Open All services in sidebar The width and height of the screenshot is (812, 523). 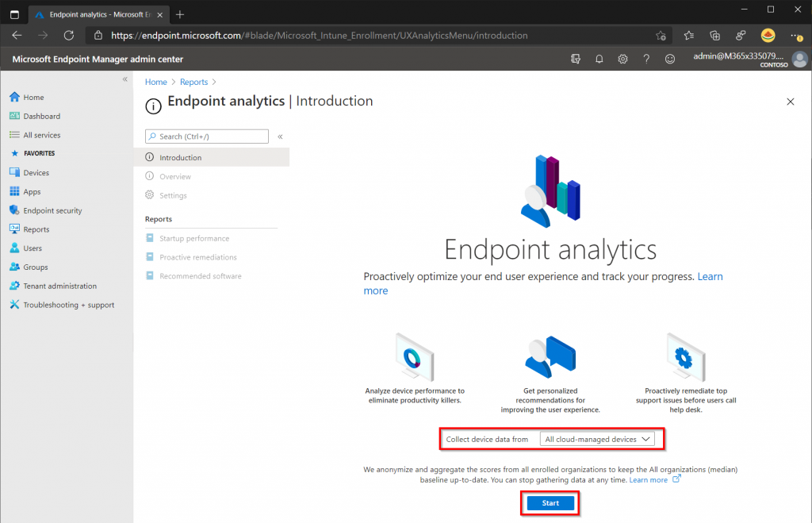pyautogui.click(x=41, y=135)
